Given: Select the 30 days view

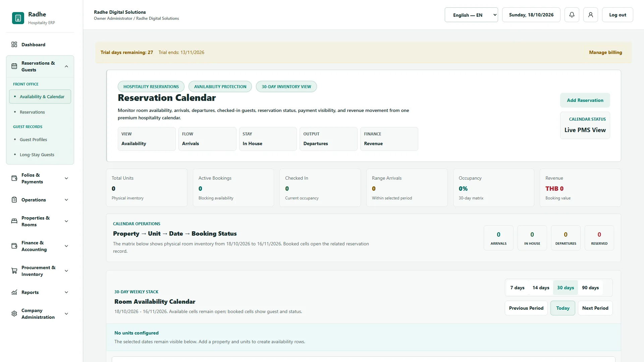Looking at the screenshot, I should tap(566, 288).
